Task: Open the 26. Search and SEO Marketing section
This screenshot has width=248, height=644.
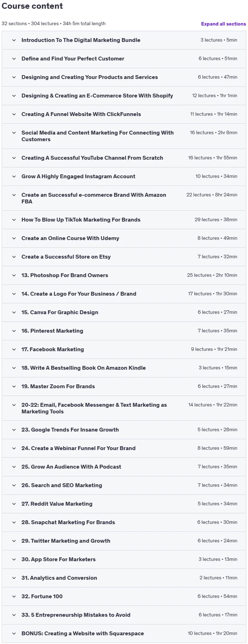Action: [x=124, y=485]
